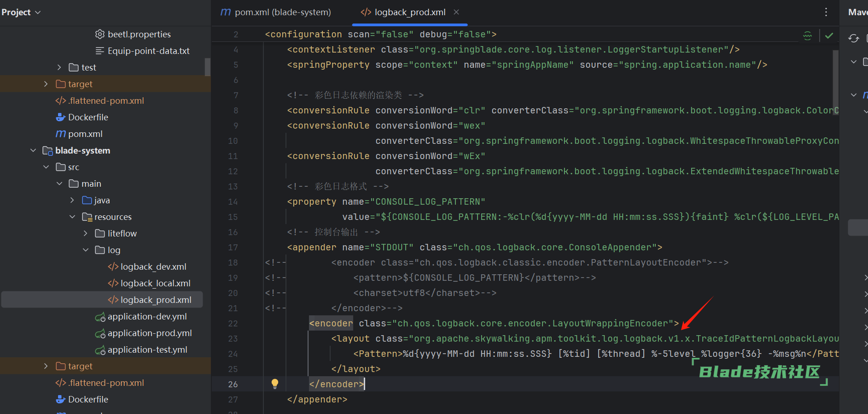Click the closing layout tag on line 25
The width and height of the screenshot is (868, 414).
pyautogui.click(x=356, y=369)
